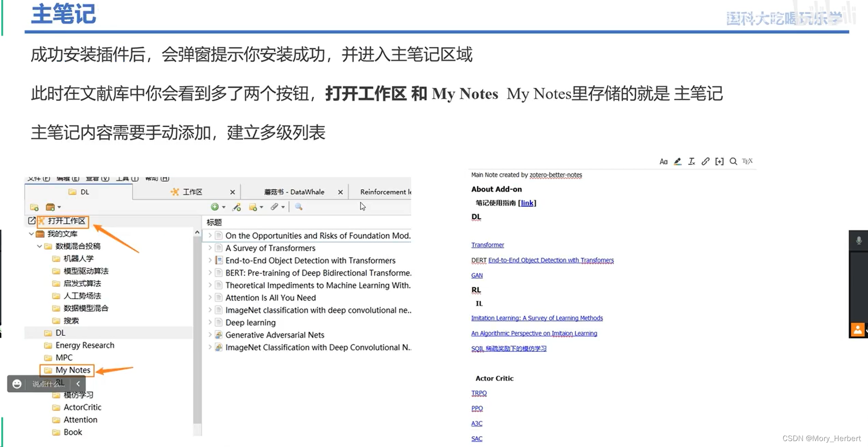Click the smiley emoji icon in chat overlay
This screenshot has width=868, height=447.
click(17, 384)
